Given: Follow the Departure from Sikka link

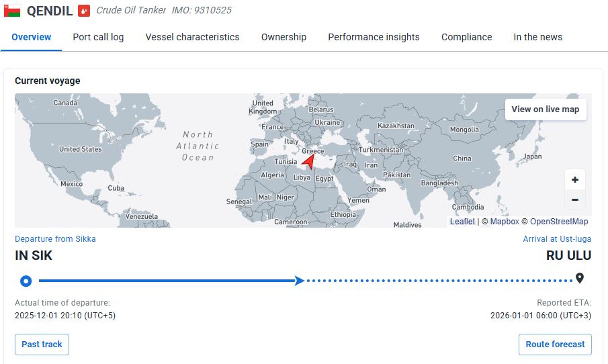Looking at the screenshot, I should click(55, 239).
